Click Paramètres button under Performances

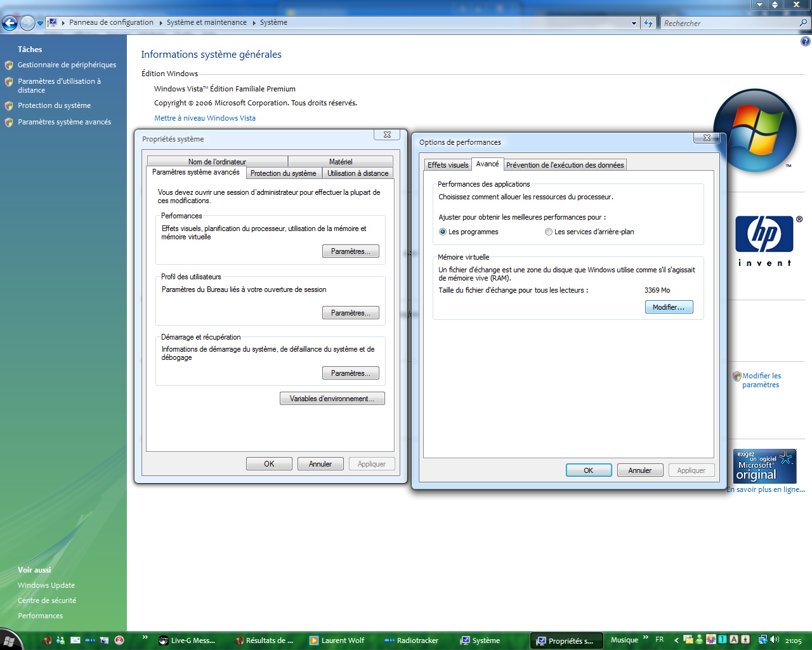point(351,251)
